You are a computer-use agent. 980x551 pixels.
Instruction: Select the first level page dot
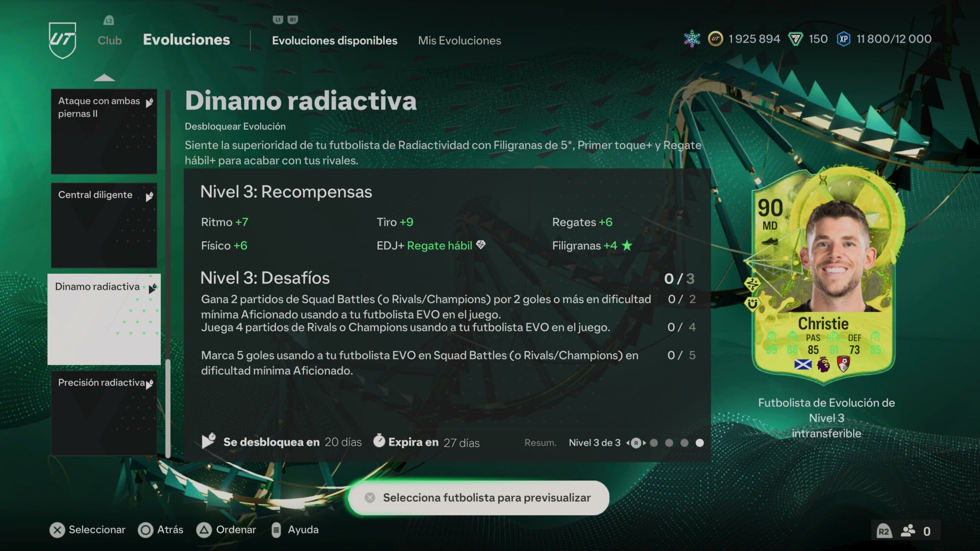point(654,443)
